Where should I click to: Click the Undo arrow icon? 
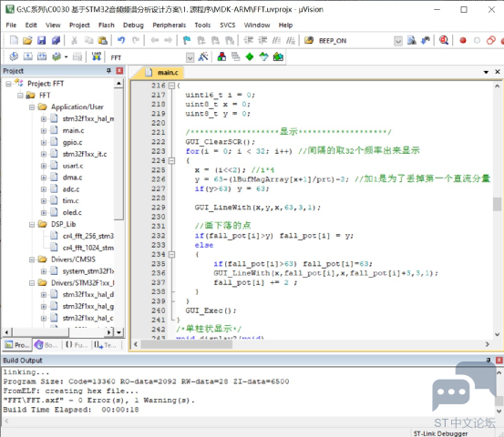121,40
